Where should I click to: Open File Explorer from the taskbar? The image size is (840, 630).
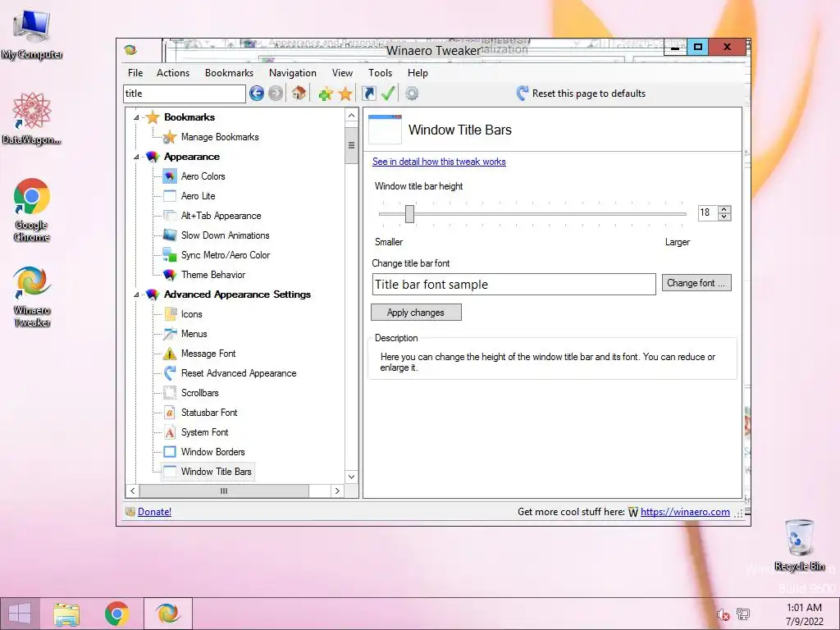pos(66,614)
